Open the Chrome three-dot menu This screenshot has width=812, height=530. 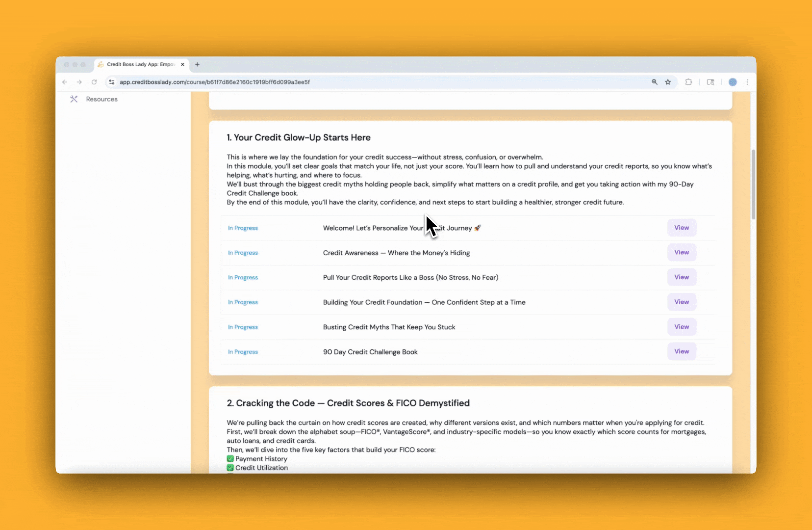coord(748,82)
